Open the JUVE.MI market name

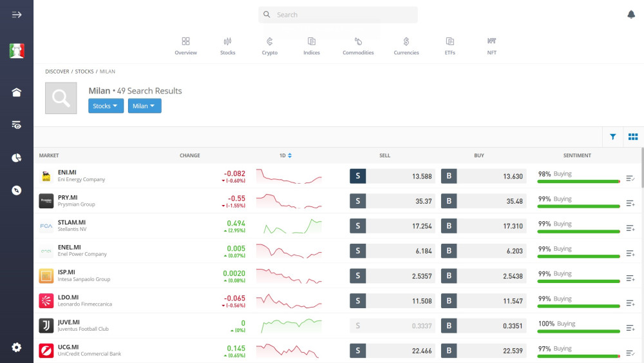(x=69, y=322)
